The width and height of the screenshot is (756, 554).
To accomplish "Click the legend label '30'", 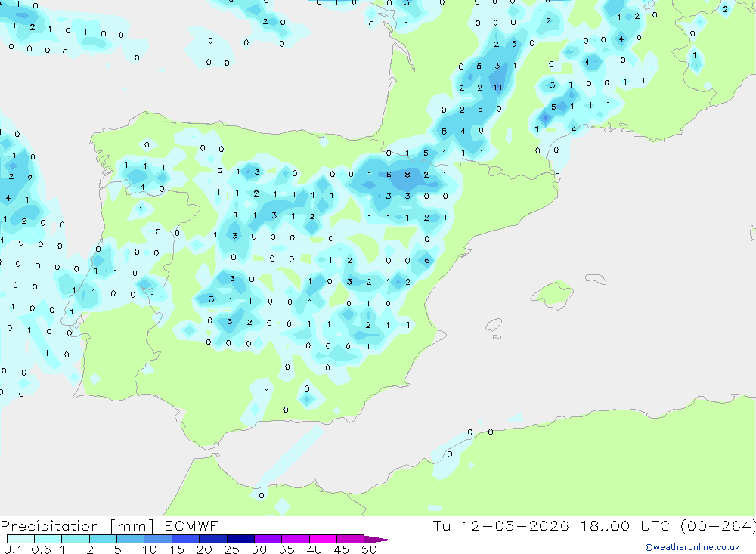I will 259,549.
